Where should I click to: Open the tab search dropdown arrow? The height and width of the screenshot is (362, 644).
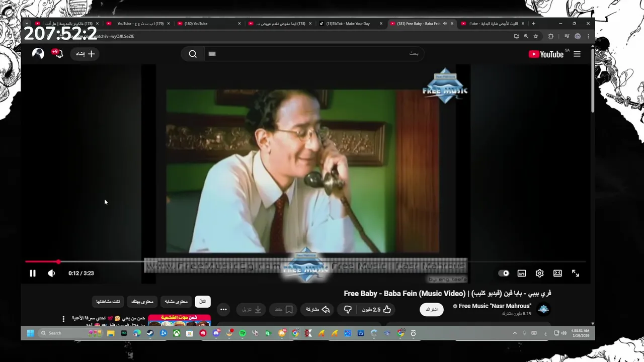pyautogui.click(x=27, y=24)
